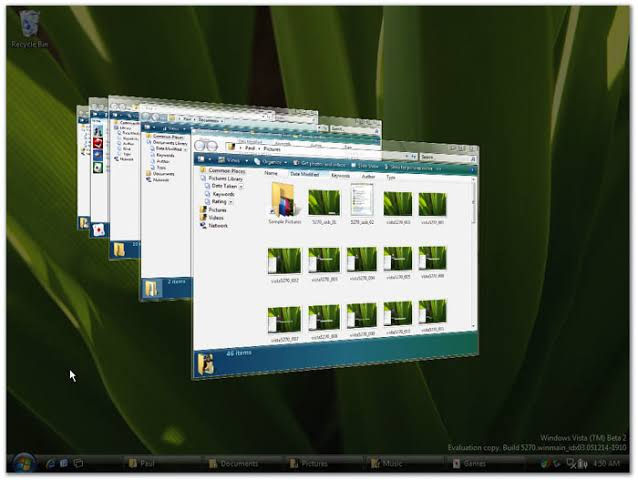Select Keywords under Pictures Library
Screen dimensions: 638x480
pyautogui.click(x=220, y=194)
